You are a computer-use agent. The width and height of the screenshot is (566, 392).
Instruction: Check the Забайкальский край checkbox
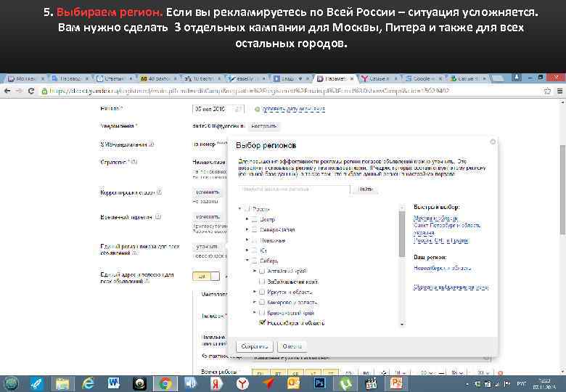pyautogui.click(x=262, y=281)
